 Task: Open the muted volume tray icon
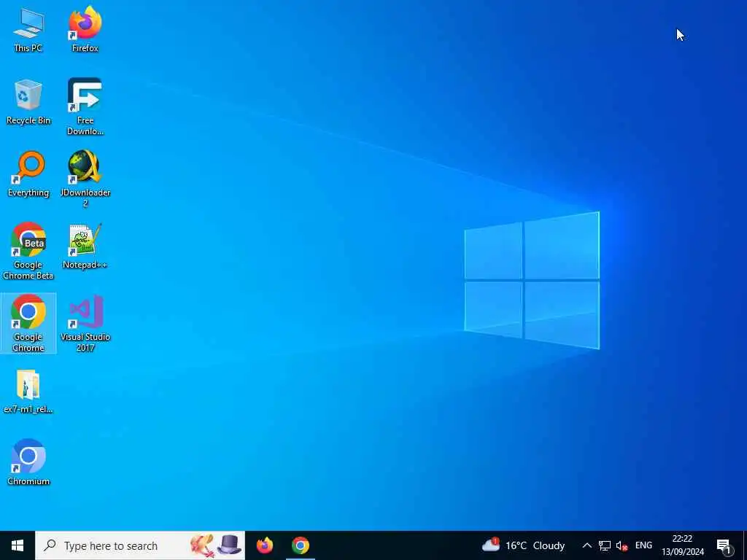(622, 545)
